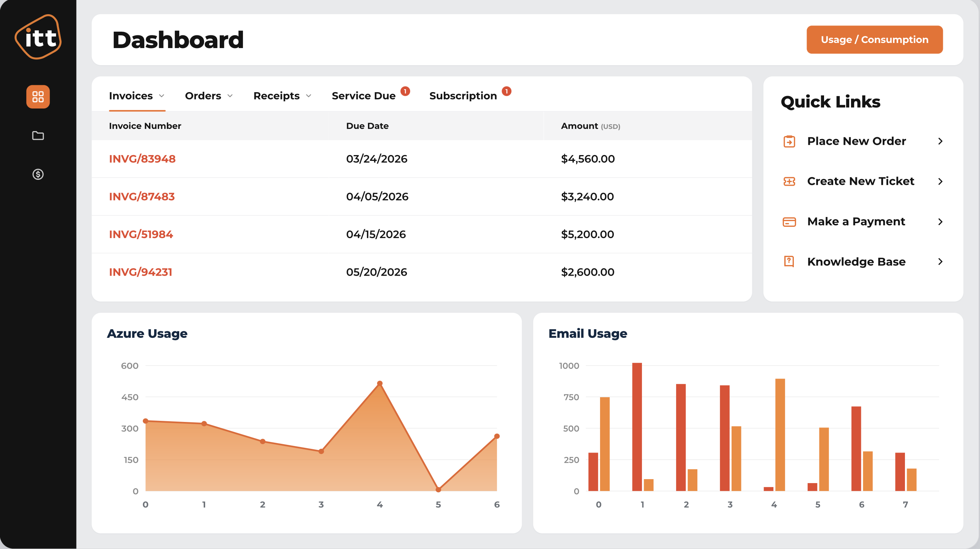The image size is (980, 549).
Task: Click the Place New Order clipboard icon
Action: (x=789, y=141)
